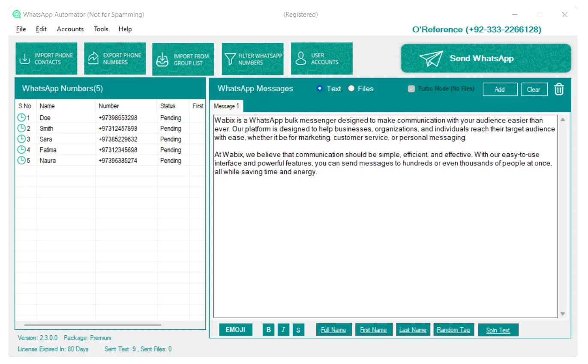Open the File menu
This screenshot has height=364, width=588.
(21, 29)
